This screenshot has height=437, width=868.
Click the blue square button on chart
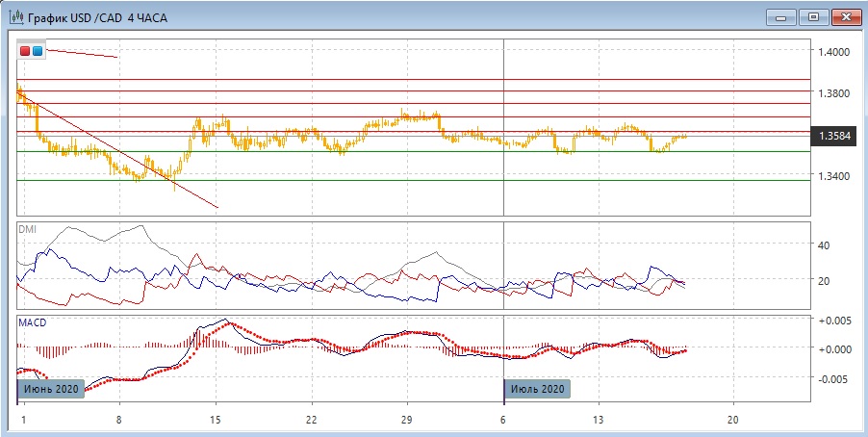pyautogui.click(x=37, y=50)
